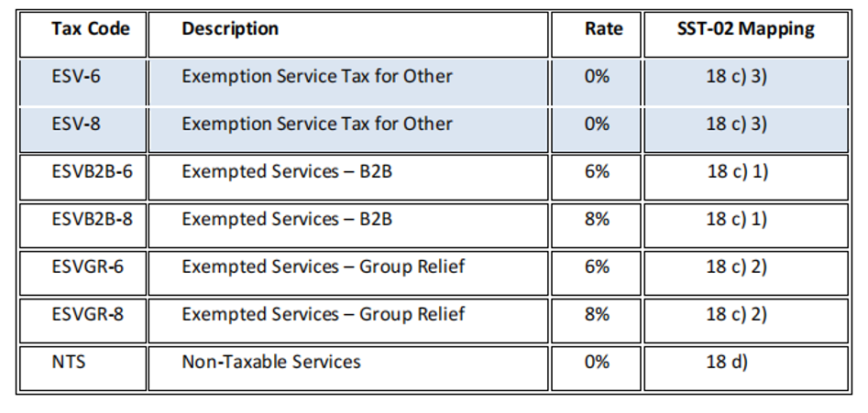Click the 6% rate in ESVB2B-6 row

coord(597,171)
